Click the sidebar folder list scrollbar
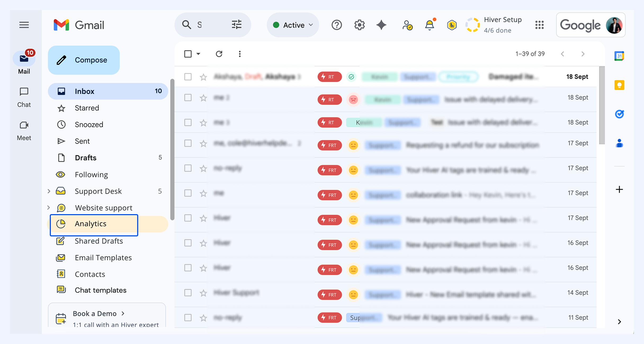 pos(172,149)
